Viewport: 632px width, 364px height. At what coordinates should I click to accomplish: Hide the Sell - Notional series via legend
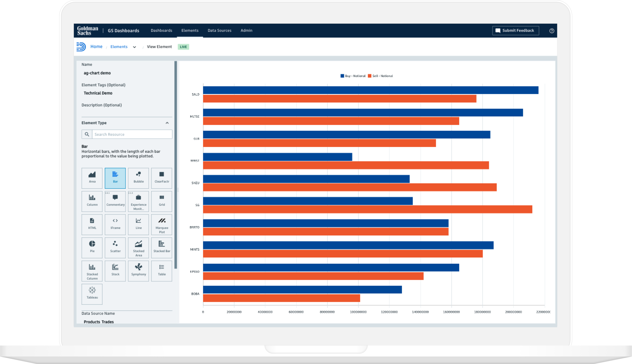pos(381,76)
